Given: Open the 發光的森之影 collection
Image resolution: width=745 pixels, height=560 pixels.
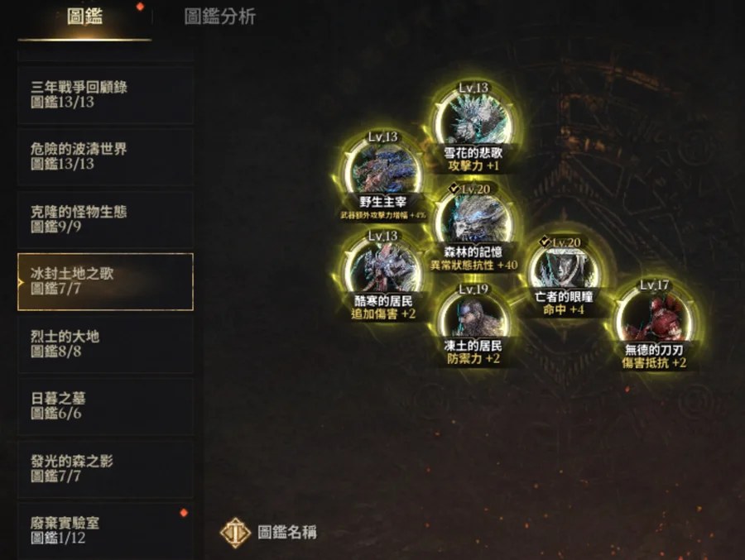Looking at the screenshot, I should pos(105,469).
